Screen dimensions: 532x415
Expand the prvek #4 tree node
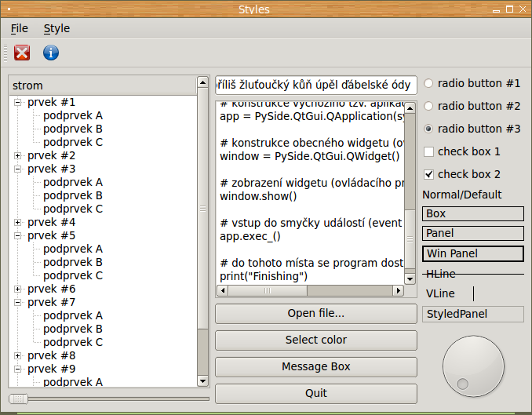click(x=17, y=222)
